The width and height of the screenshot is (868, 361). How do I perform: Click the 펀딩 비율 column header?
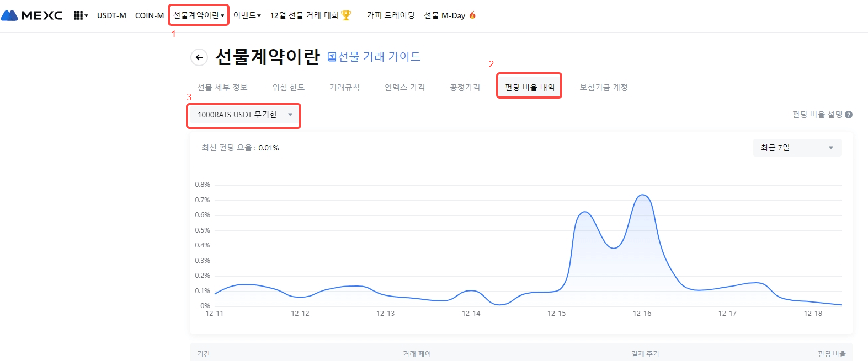click(831, 354)
